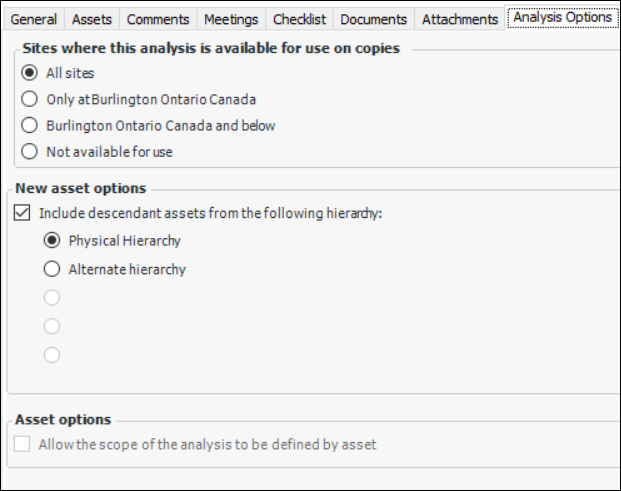Select the All sites radio button
The width and height of the screenshot is (621, 491).
[x=29, y=73]
